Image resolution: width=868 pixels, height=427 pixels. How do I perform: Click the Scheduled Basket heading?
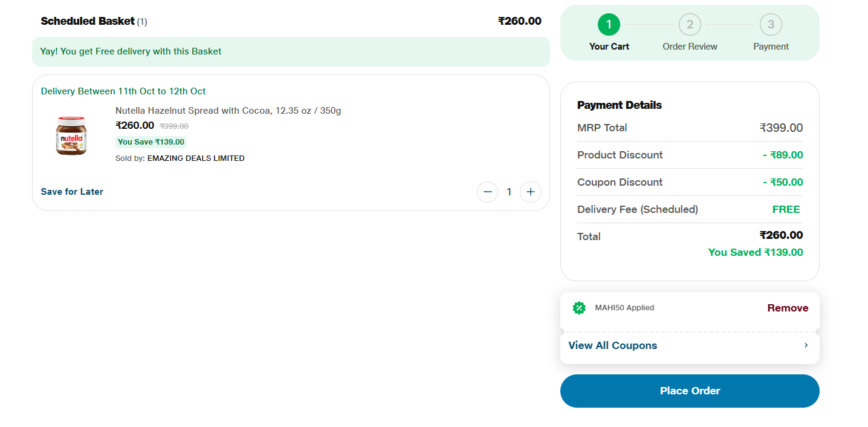click(88, 21)
